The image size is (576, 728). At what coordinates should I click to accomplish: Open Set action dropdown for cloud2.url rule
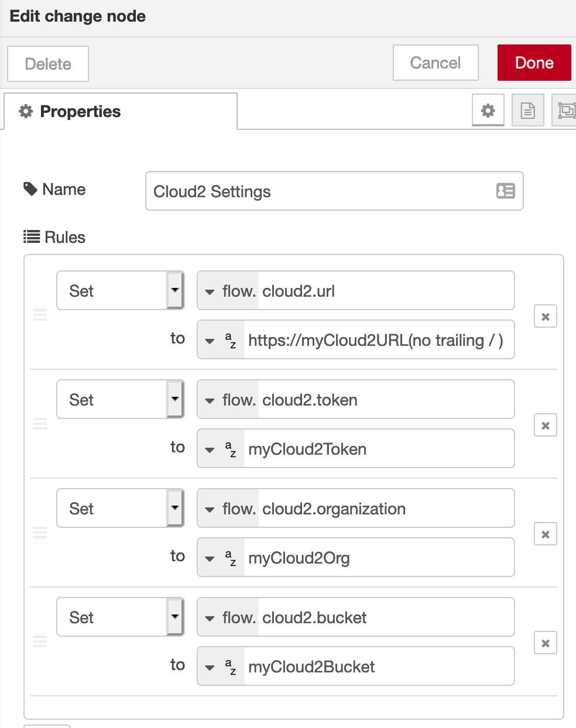(120, 291)
